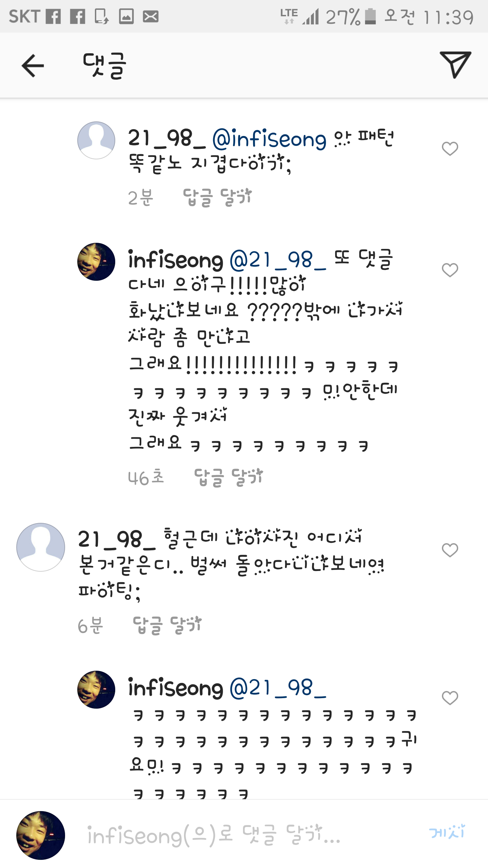Like the first 21_98_ comment
This screenshot has height=868, width=488.
click(x=450, y=149)
